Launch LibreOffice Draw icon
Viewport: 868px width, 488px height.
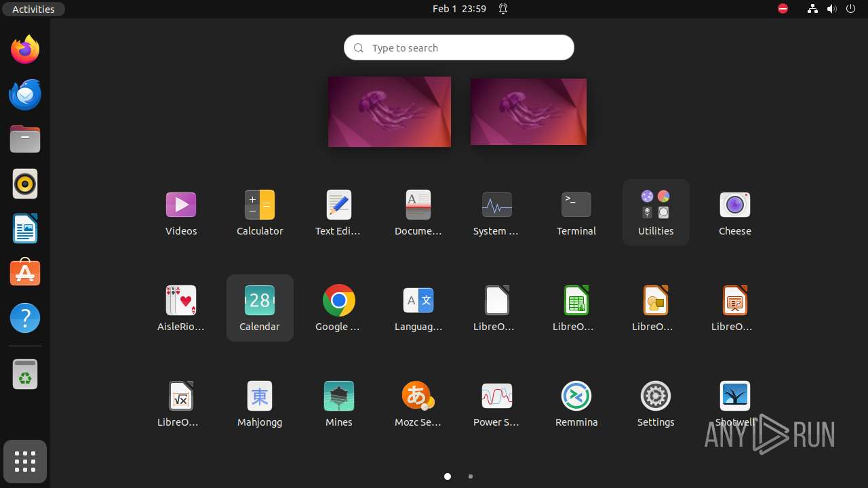point(656,308)
